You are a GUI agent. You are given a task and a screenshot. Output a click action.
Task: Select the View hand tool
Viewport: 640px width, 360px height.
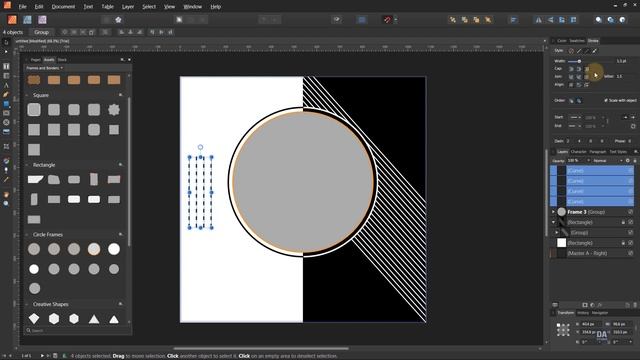(x=6, y=195)
